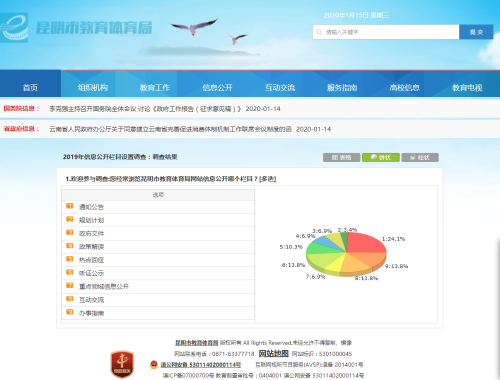Open the 教育电视 navigation menu

click(467, 87)
